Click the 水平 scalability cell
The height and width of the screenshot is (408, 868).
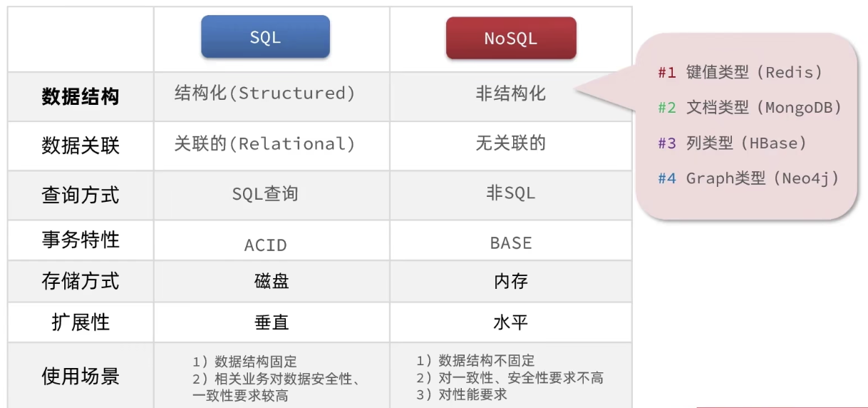tap(510, 322)
